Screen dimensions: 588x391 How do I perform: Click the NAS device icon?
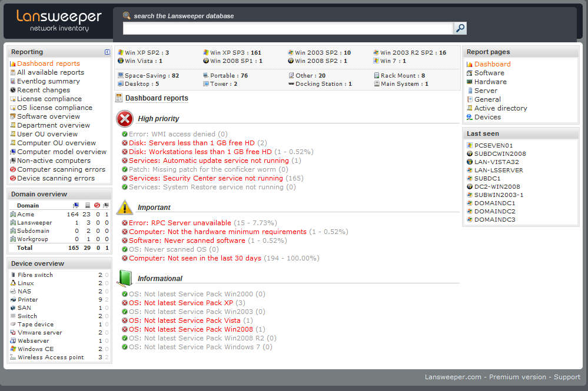tap(13, 292)
